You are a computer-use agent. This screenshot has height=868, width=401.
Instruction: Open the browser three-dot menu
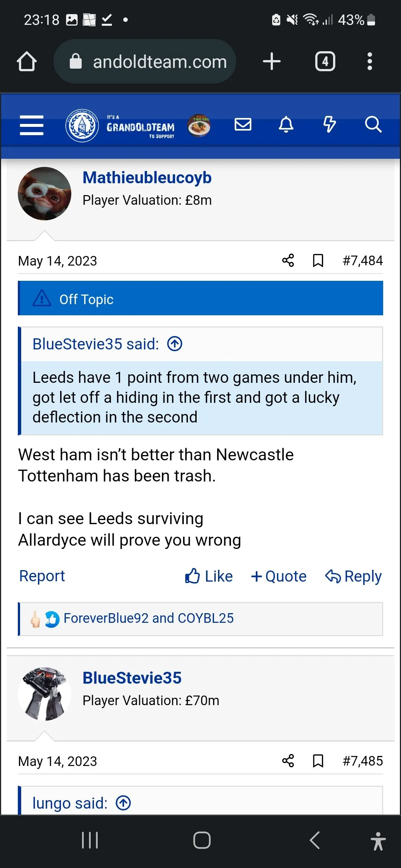369,61
